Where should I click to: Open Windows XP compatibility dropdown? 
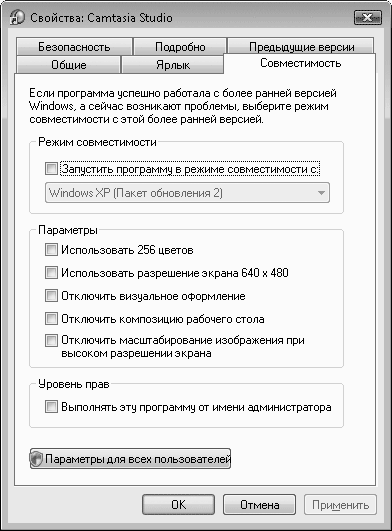187,193
